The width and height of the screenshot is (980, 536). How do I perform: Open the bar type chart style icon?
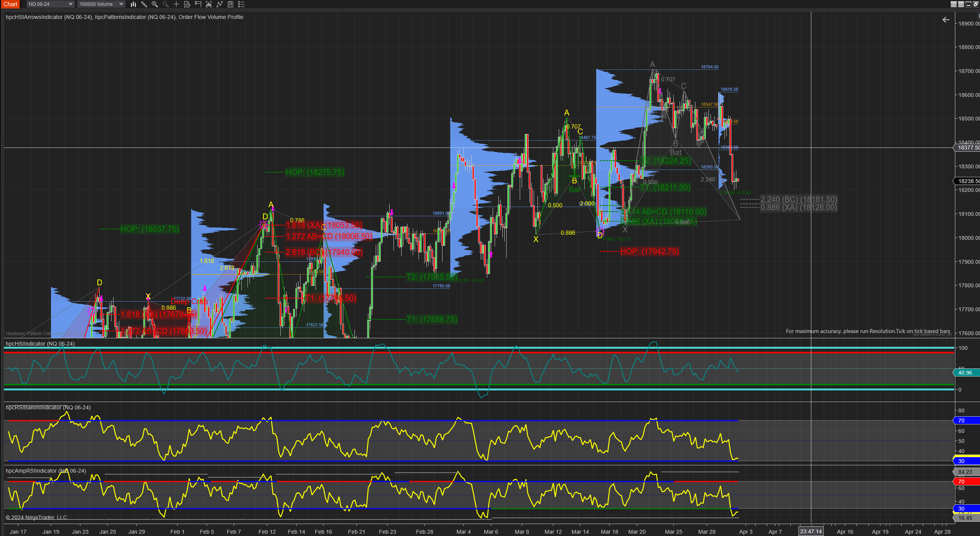(x=133, y=4)
